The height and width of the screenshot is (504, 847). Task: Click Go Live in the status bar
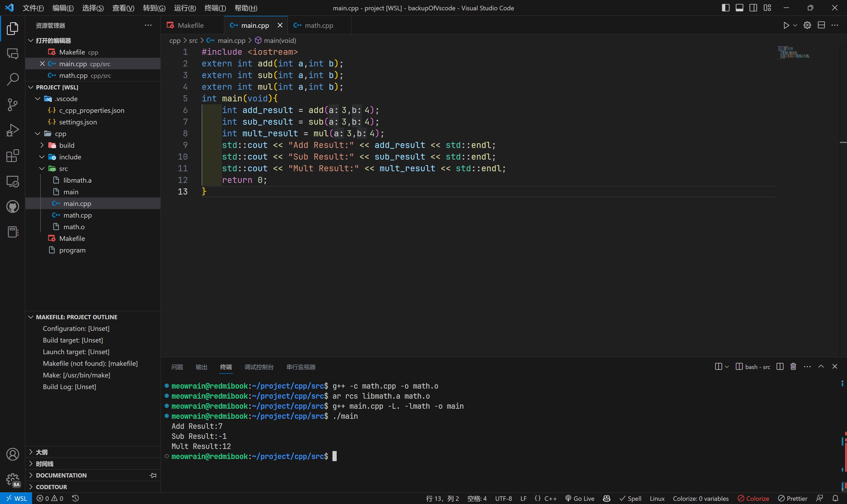(580, 498)
